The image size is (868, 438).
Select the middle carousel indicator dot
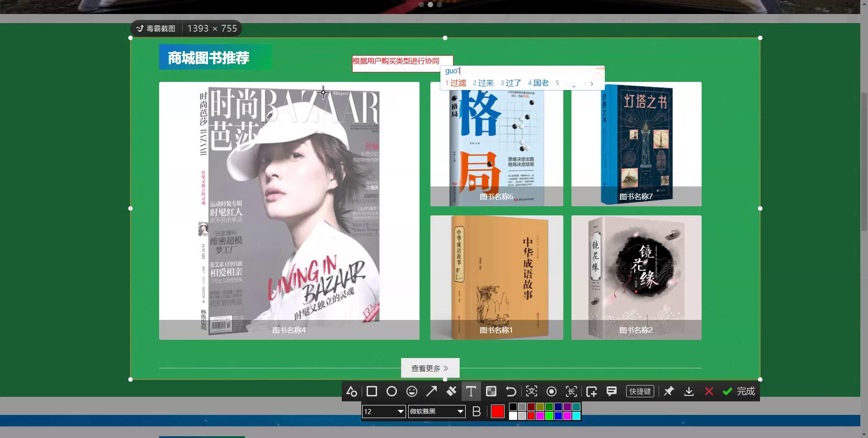430,5
